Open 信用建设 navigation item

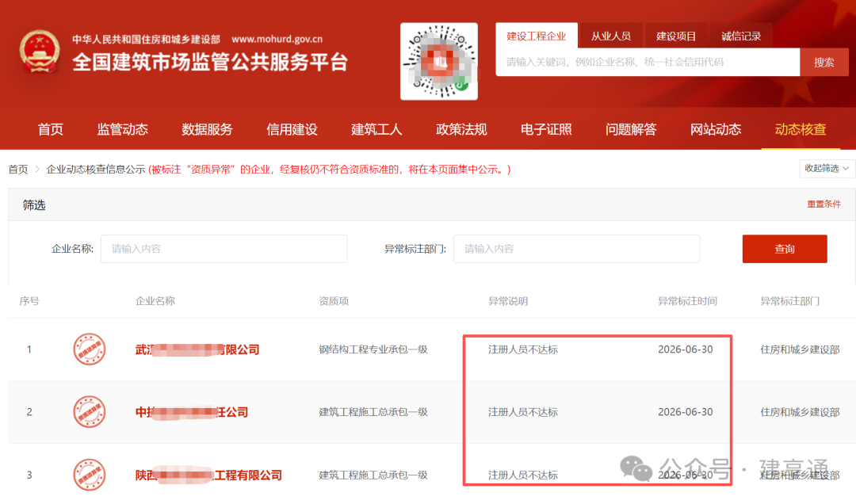(292, 129)
